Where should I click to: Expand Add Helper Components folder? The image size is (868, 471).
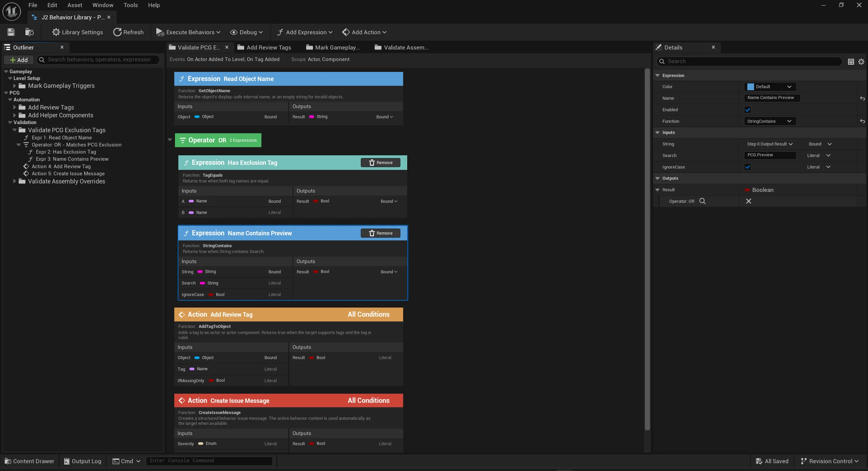tap(15, 115)
